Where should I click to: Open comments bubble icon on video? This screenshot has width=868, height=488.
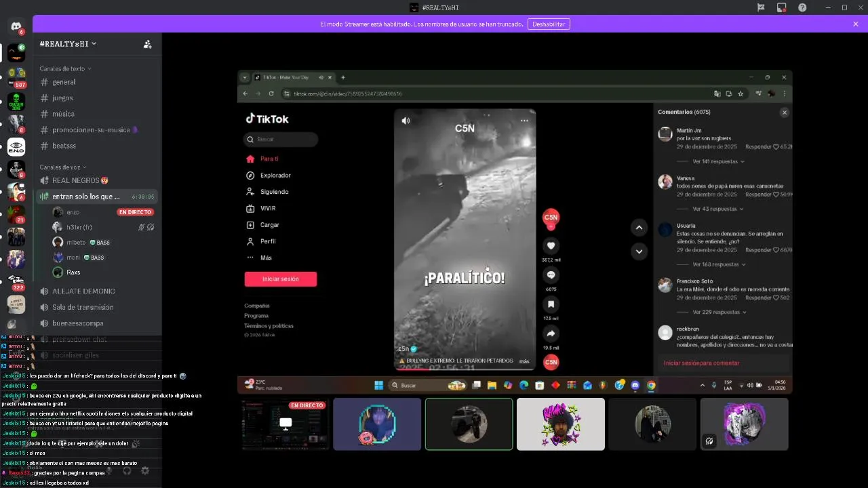(551, 275)
